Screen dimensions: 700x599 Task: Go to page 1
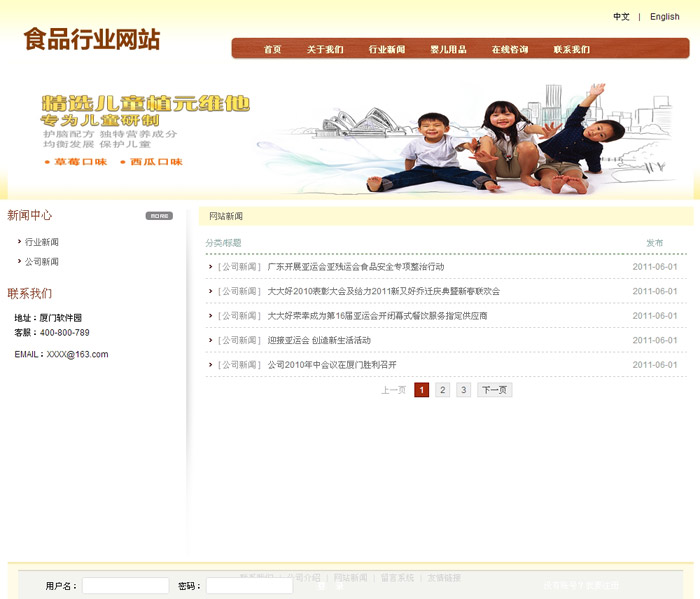pyautogui.click(x=421, y=390)
